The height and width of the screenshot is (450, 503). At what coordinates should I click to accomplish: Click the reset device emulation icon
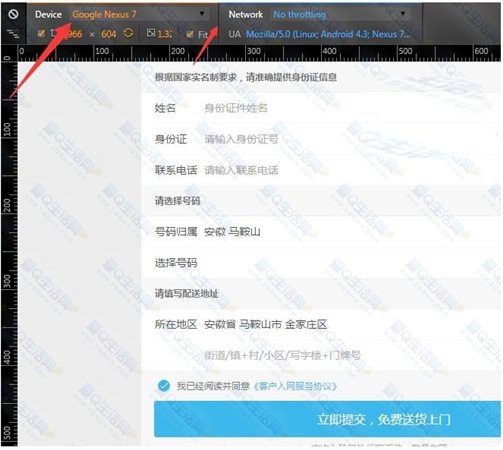click(13, 14)
